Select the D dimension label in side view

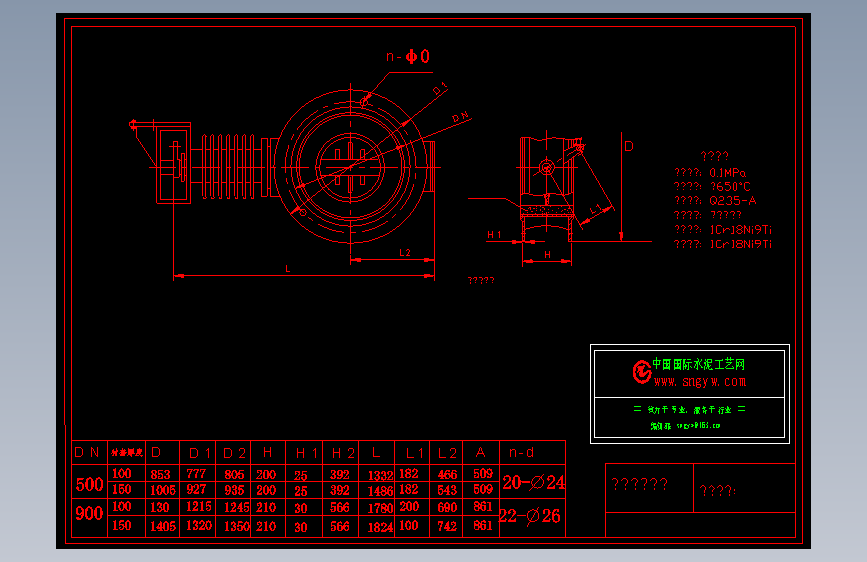tap(629, 146)
